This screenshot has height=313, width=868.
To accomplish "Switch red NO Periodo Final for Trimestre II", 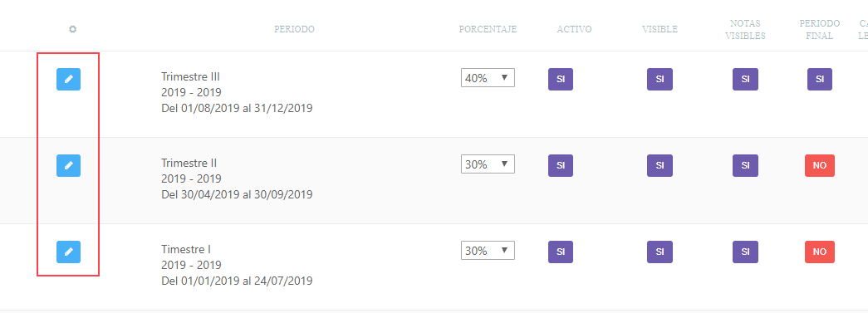I will (819, 165).
